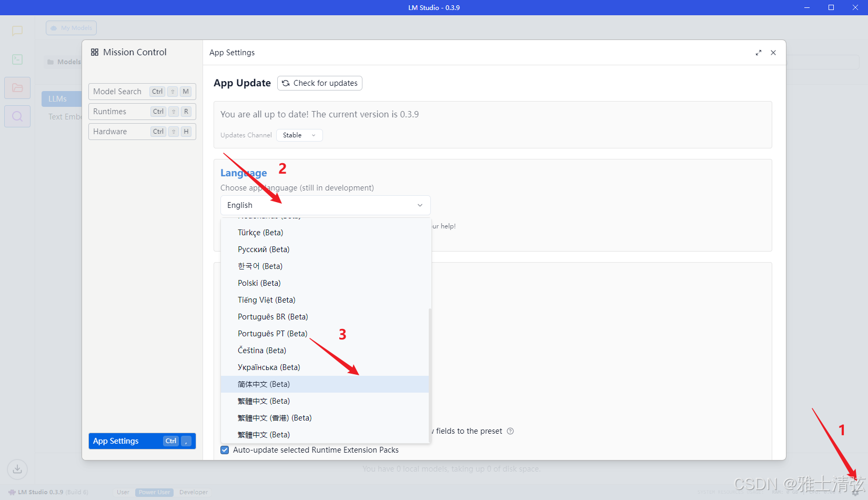The image size is (868, 500).
Task: Open the English language dropdown
Action: [325, 205]
